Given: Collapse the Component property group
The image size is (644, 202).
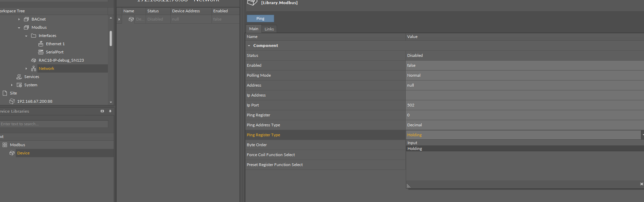Looking at the screenshot, I should click(x=249, y=46).
